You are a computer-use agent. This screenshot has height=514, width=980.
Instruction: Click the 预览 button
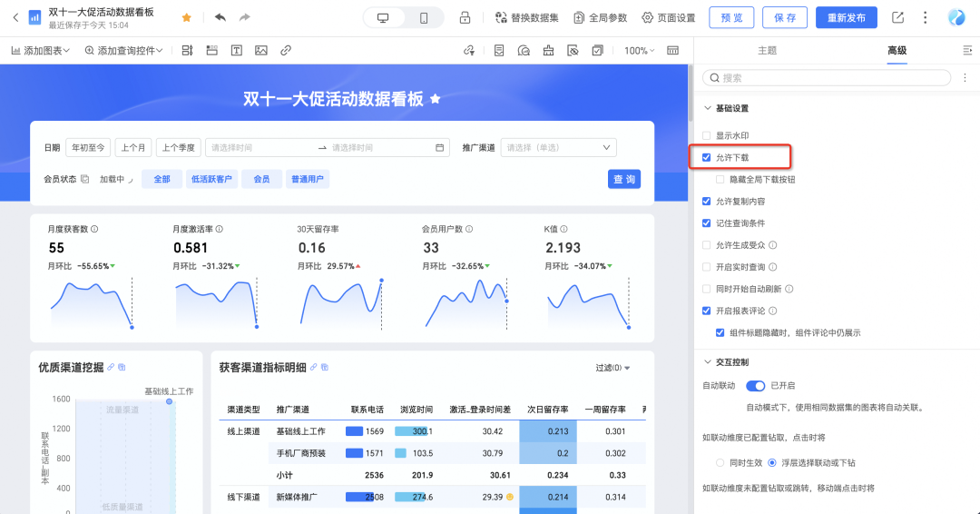731,17
